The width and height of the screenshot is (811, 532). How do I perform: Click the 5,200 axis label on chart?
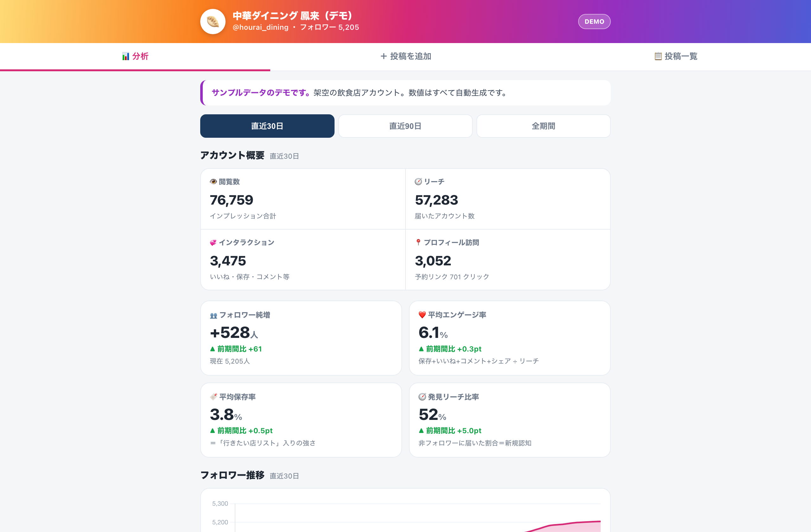[220, 522]
